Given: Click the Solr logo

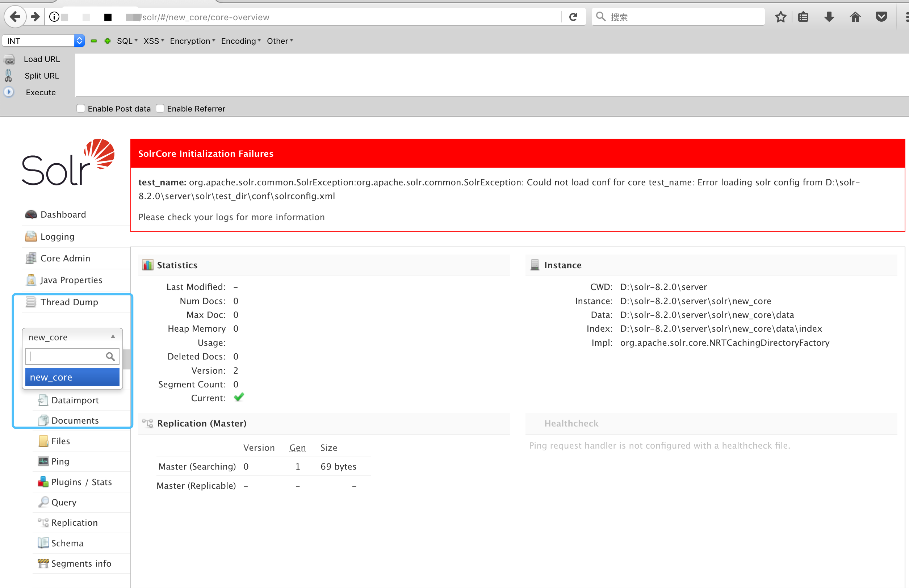Looking at the screenshot, I should click(x=68, y=162).
